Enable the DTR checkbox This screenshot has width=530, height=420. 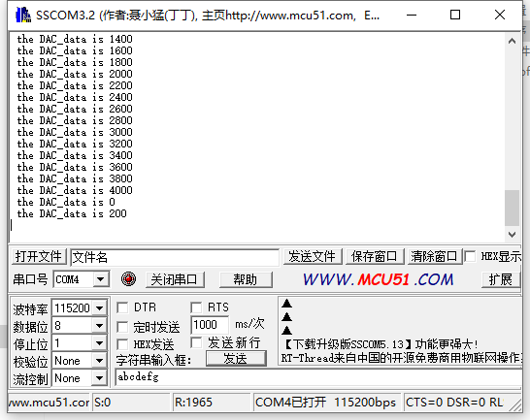122,307
